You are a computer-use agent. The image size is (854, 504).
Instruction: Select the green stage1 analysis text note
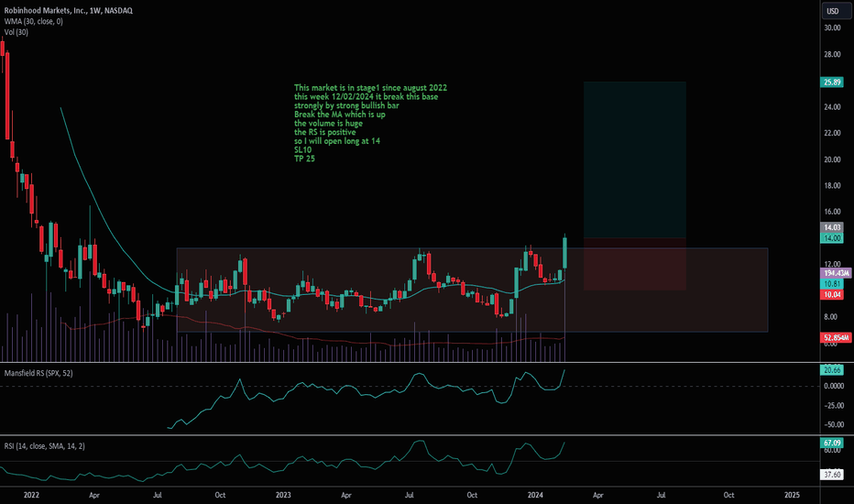(x=370, y=123)
